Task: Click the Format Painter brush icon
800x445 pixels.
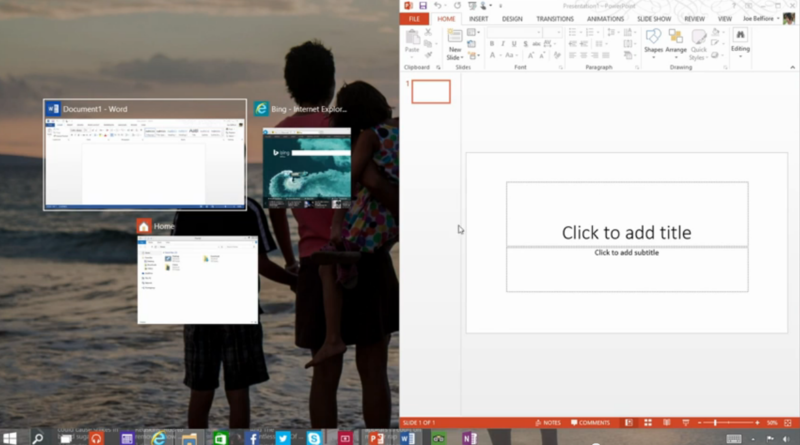Action: (428, 55)
